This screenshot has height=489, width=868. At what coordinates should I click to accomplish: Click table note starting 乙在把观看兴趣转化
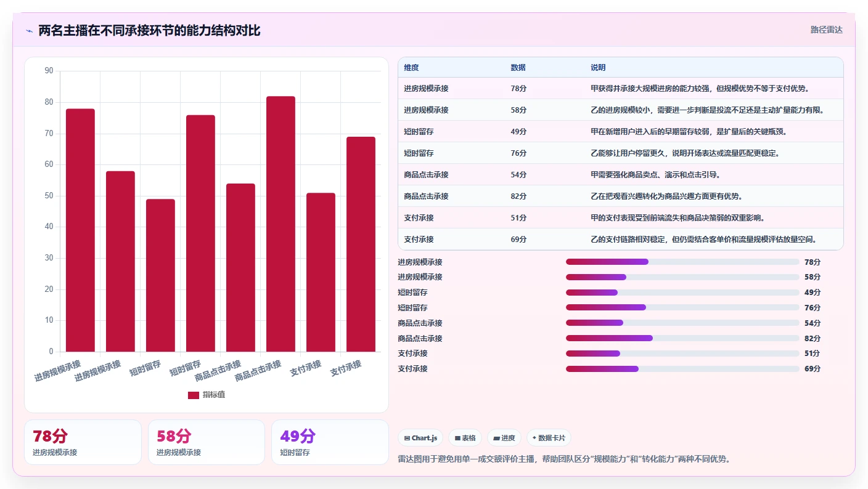tap(666, 196)
